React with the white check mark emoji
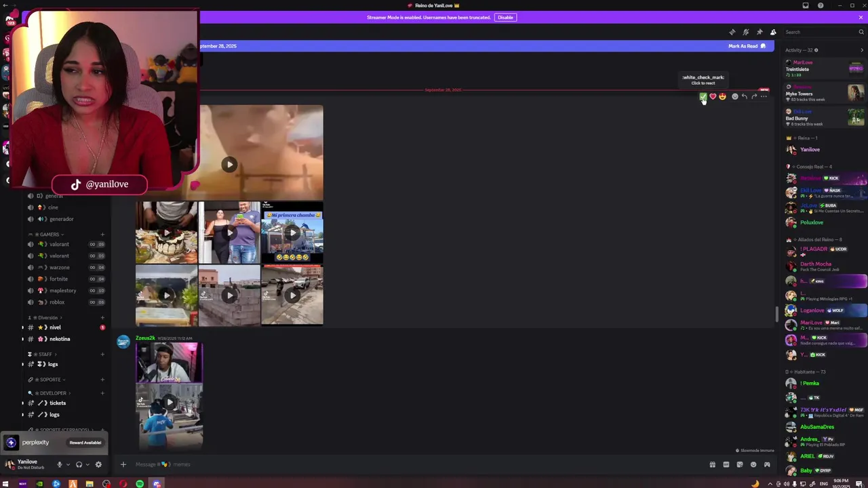868x488 pixels. (x=703, y=96)
